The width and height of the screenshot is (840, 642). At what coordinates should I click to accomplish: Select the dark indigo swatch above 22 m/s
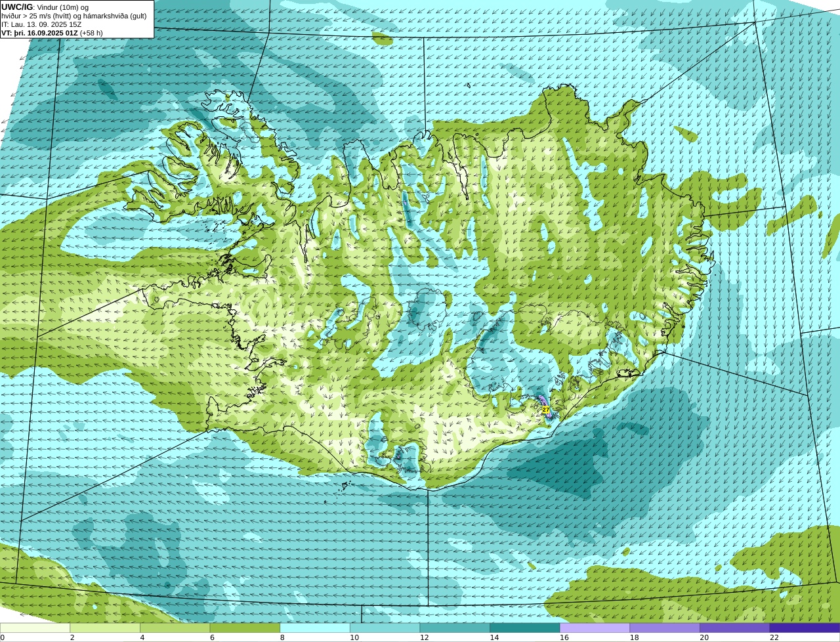point(805,628)
